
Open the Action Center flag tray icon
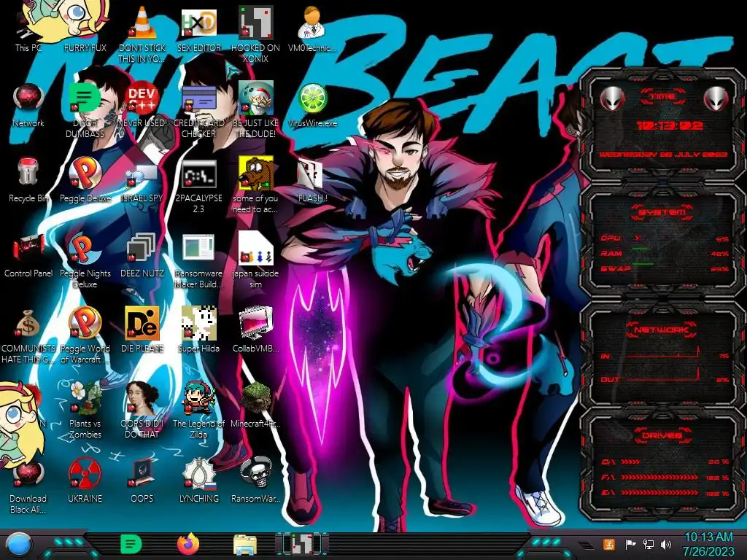tap(630, 544)
